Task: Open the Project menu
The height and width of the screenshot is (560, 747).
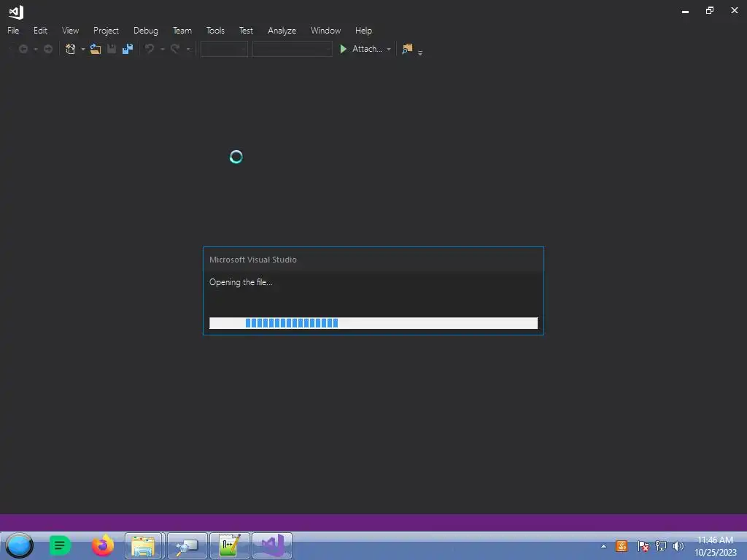Action: pos(106,31)
